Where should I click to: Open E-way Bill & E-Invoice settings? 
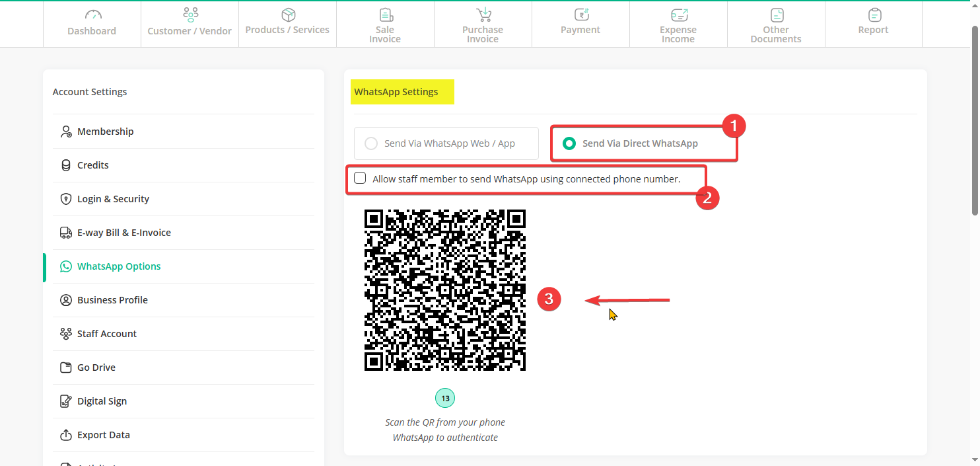[123, 233]
